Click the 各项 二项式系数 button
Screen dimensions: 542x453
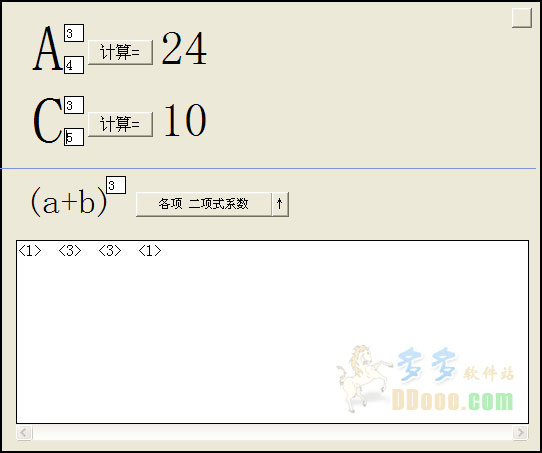[204, 204]
